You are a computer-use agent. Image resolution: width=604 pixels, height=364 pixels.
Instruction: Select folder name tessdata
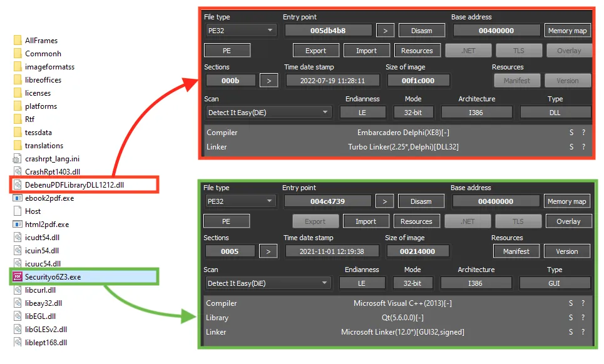pos(38,132)
